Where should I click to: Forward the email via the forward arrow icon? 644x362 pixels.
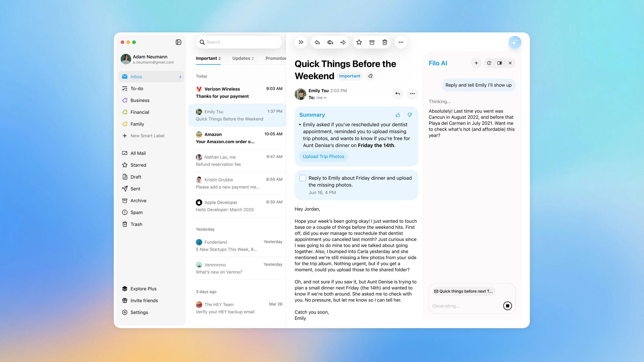pos(343,42)
